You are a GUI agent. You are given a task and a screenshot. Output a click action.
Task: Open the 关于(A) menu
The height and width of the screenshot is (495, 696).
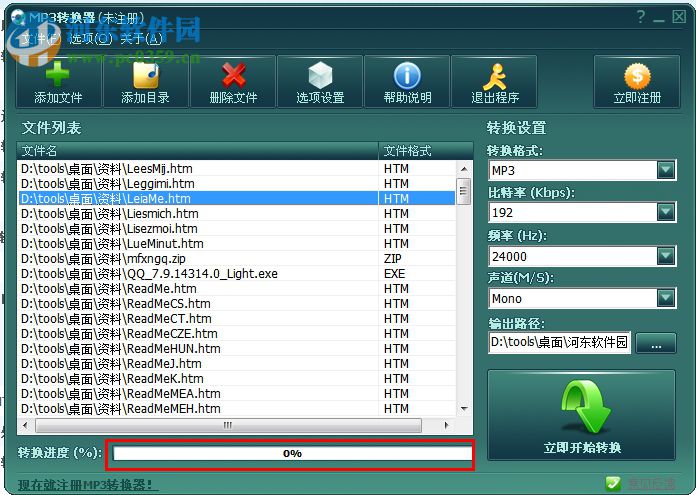[141, 39]
